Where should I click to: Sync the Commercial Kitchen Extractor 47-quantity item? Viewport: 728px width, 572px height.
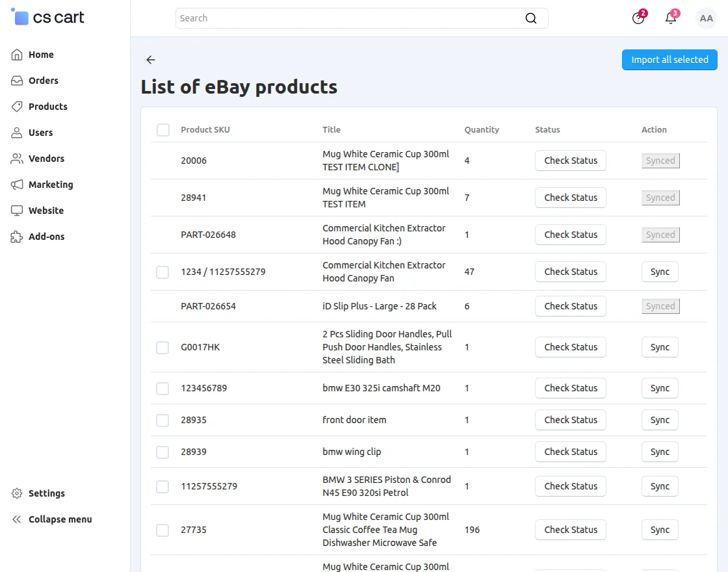(x=660, y=272)
